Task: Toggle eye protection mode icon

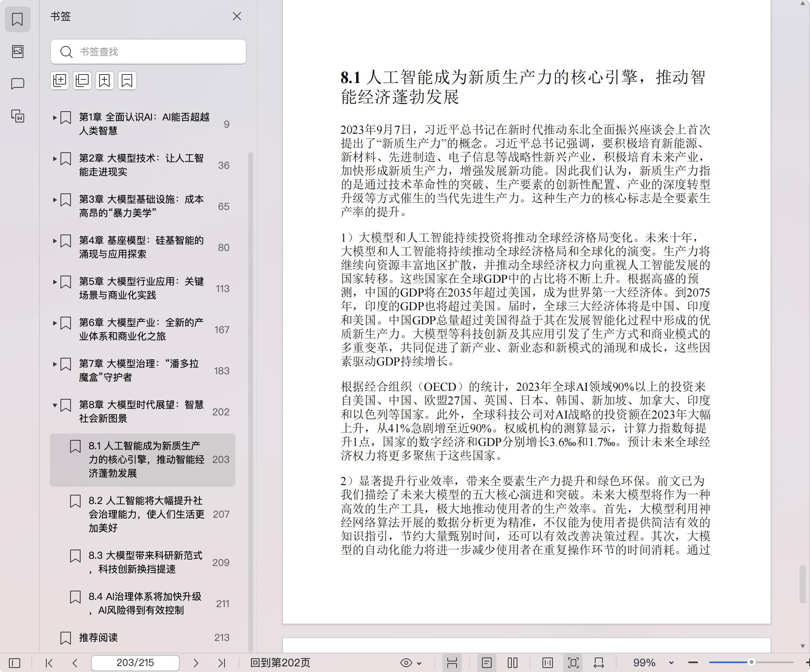Action: click(x=406, y=663)
